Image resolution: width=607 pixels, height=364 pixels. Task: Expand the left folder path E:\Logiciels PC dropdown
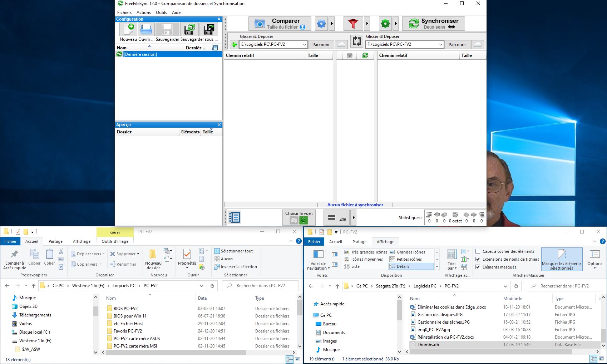[x=305, y=45]
